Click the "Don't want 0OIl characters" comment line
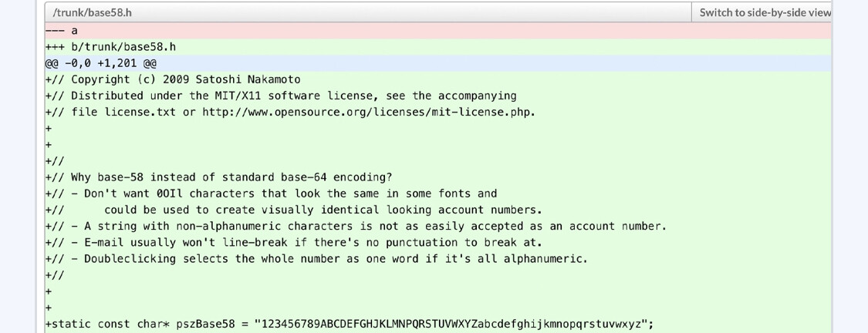The width and height of the screenshot is (868, 333). [272, 193]
